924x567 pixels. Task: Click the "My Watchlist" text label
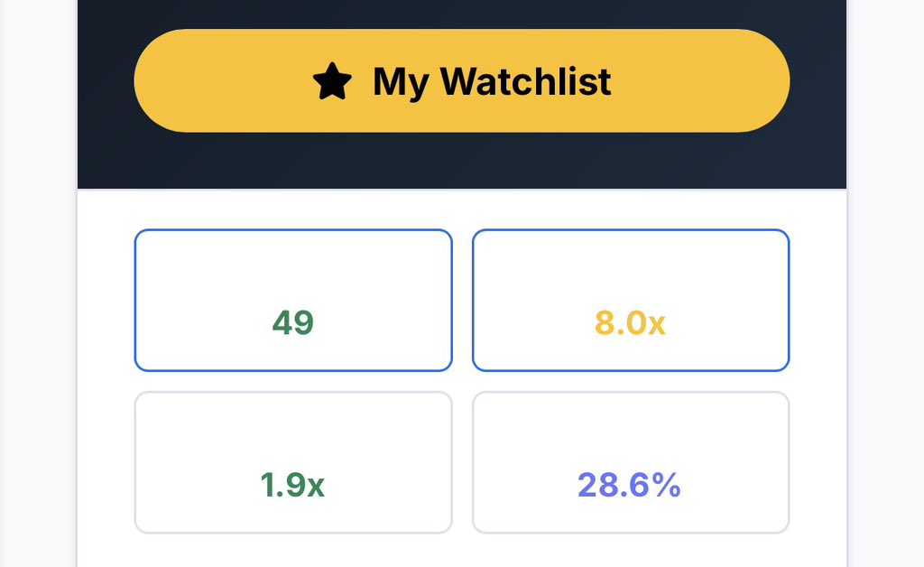point(492,82)
